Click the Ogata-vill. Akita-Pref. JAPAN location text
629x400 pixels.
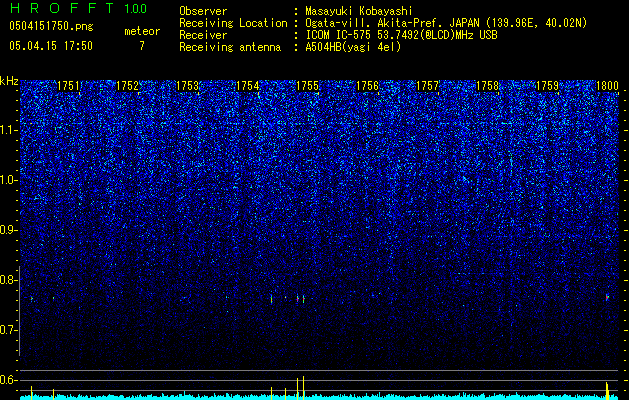pos(446,23)
